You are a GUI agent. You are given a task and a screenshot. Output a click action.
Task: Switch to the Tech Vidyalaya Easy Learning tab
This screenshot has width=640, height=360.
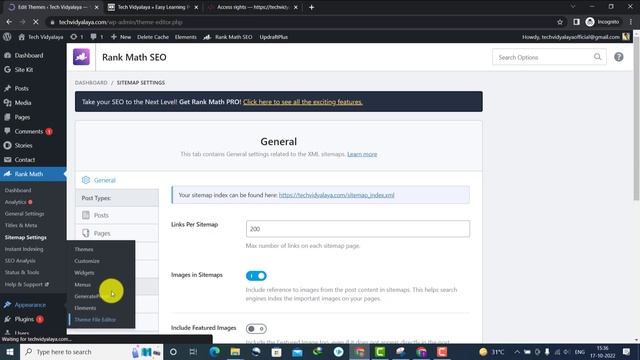tap(153, 7)
